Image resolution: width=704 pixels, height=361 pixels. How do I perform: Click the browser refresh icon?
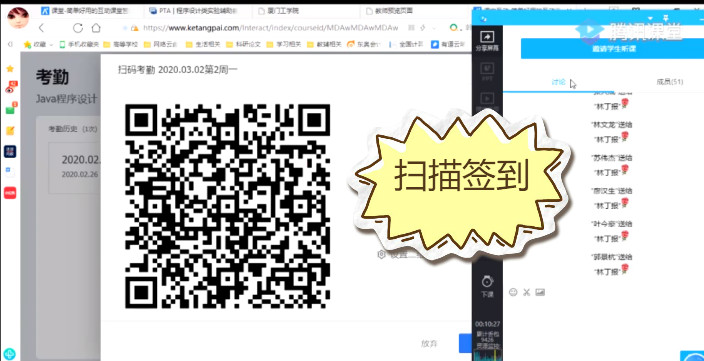(78, 28)
